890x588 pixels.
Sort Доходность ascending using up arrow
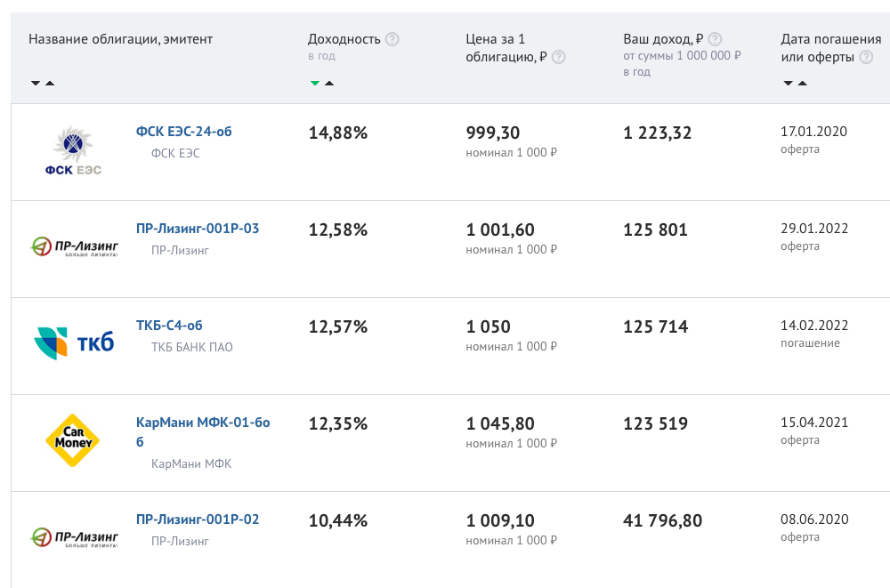point(329,83)
